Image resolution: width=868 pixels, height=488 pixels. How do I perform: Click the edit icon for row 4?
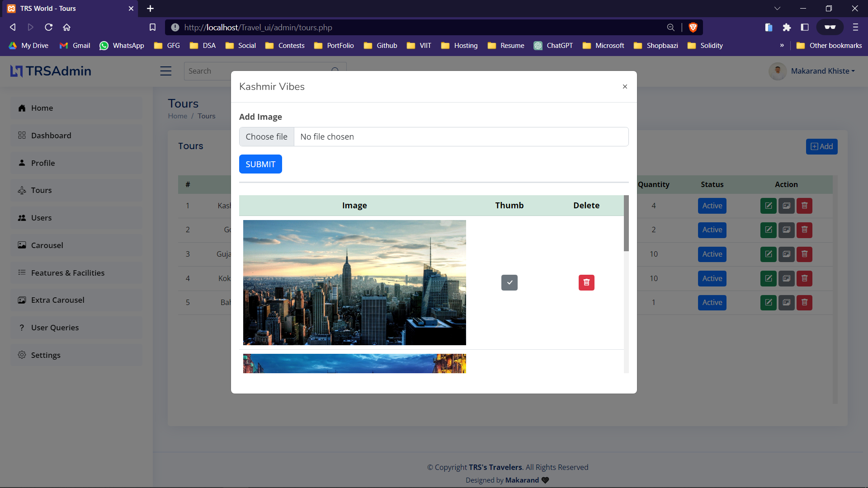click(768, 278)
